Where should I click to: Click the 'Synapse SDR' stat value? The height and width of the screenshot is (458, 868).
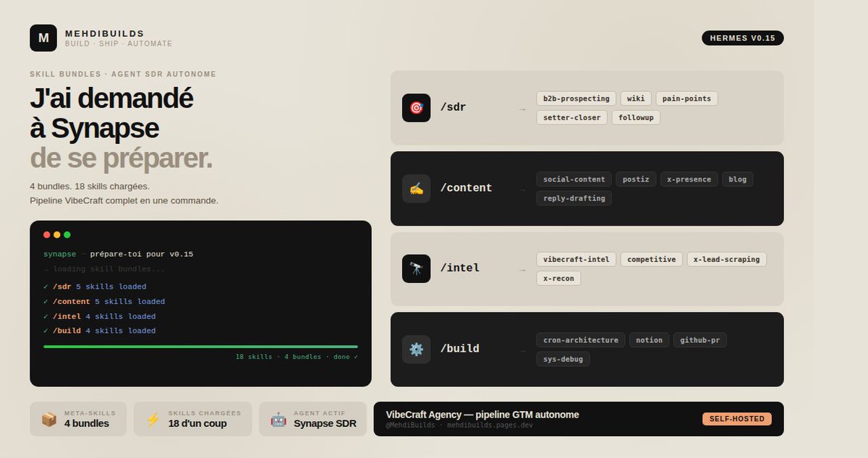pos(325,424)
